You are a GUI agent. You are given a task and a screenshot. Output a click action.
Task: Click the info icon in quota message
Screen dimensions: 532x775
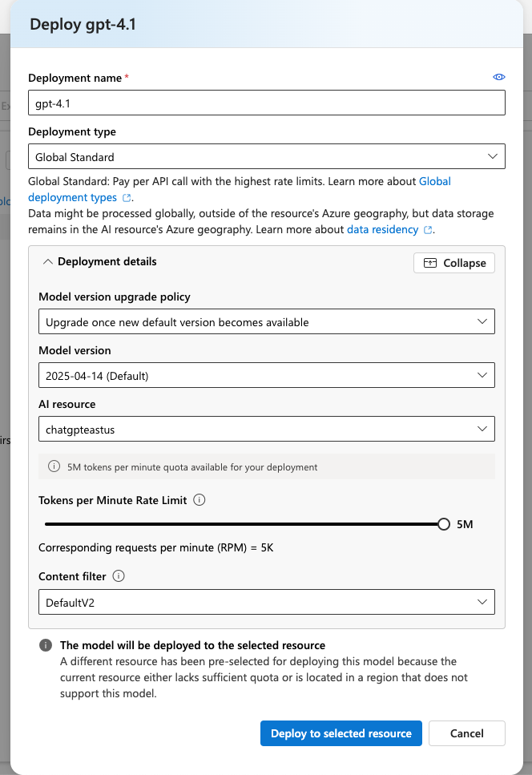54,466
